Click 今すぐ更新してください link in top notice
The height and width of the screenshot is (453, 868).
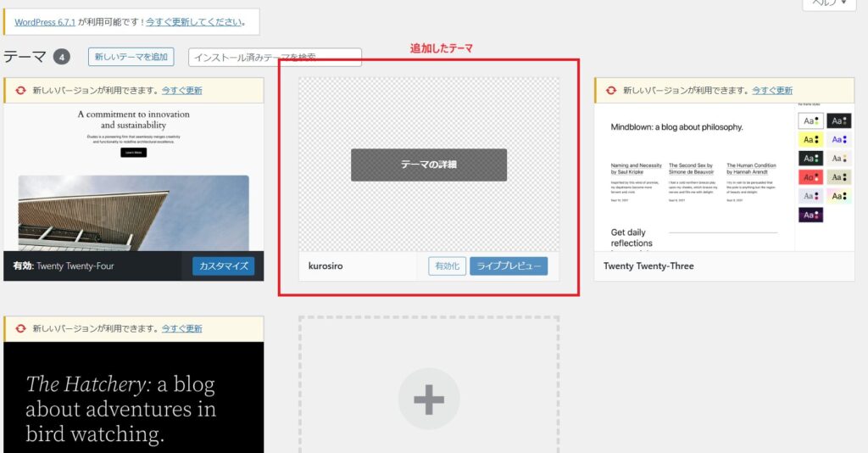pos(193,21)
